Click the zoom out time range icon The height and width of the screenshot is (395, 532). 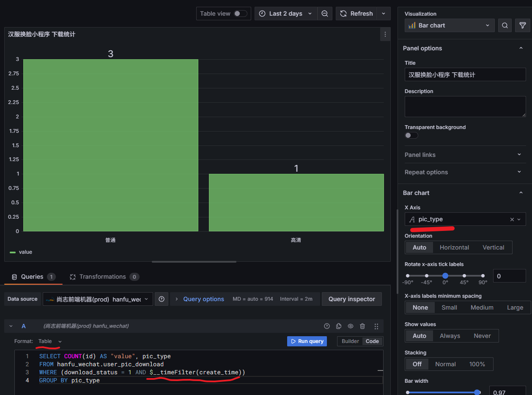[324, 14]
